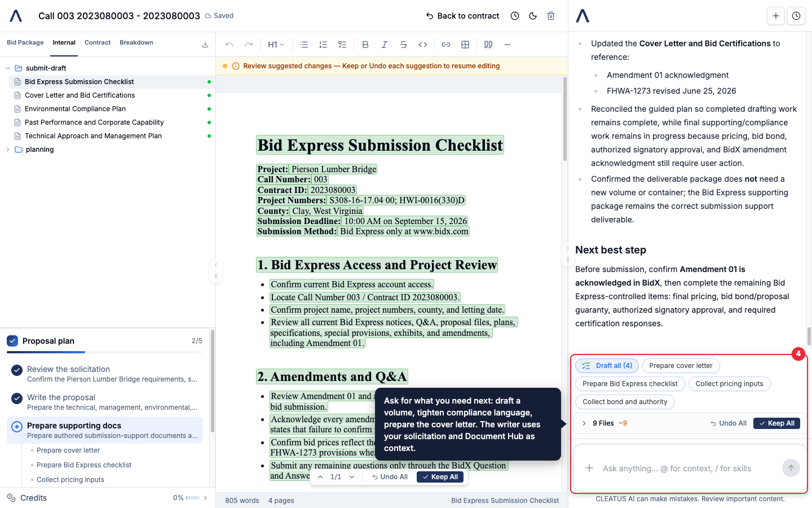Screen dimensions: 812x508
Task: Expand the 9 Files changes list
Action: coord(584,423)
